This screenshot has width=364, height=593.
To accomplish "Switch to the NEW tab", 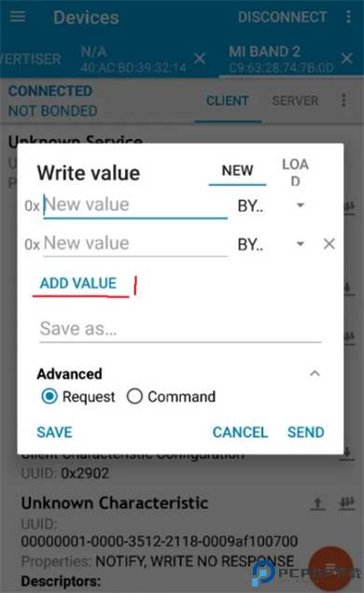I will pyautogui.click(x=237, y=171).
